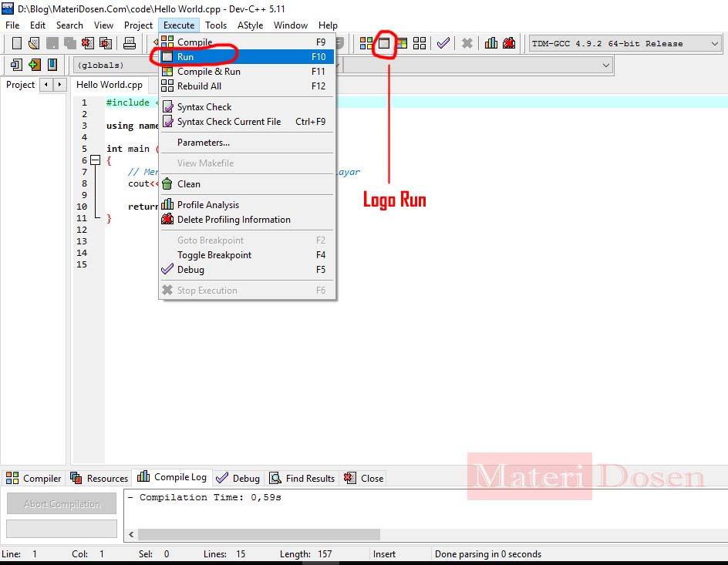Screen dimensions: 728x565
Task: Click the 'Insert' mode status bar entry
Action: (x=384, y=554)
